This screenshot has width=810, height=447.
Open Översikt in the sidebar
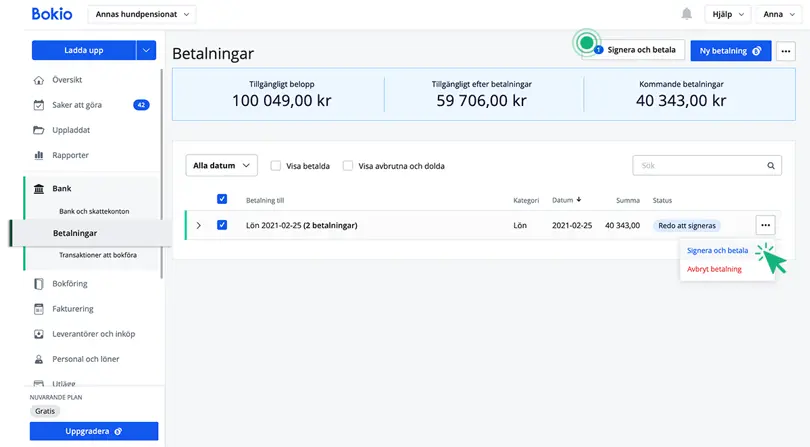pyautogui.click(x=67, y=80)
